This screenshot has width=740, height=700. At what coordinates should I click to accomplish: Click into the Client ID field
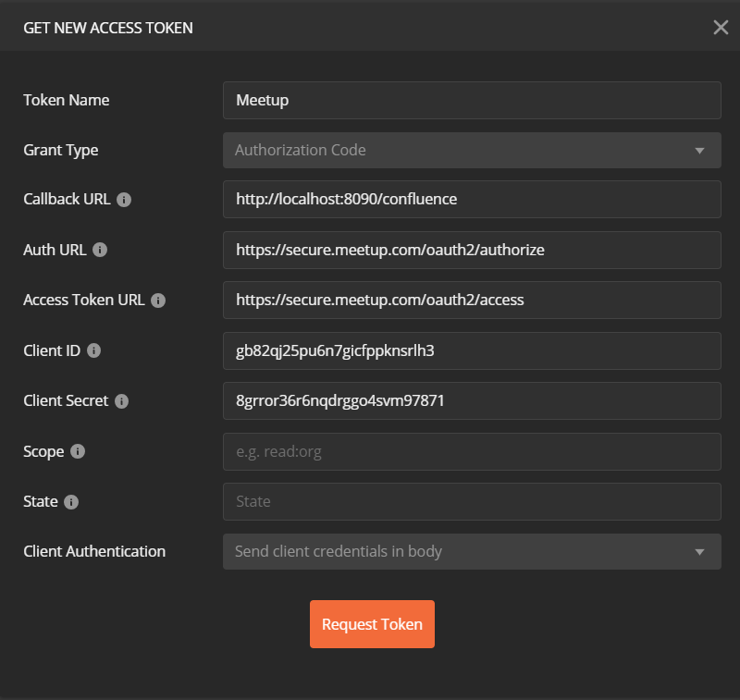click(472, 351)
